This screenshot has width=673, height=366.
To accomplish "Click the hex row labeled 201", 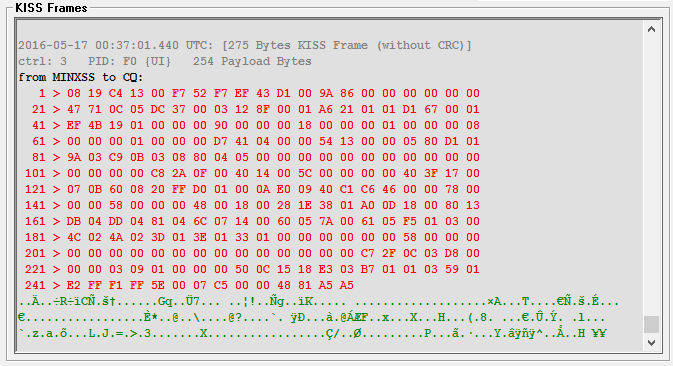I will 252,253.
